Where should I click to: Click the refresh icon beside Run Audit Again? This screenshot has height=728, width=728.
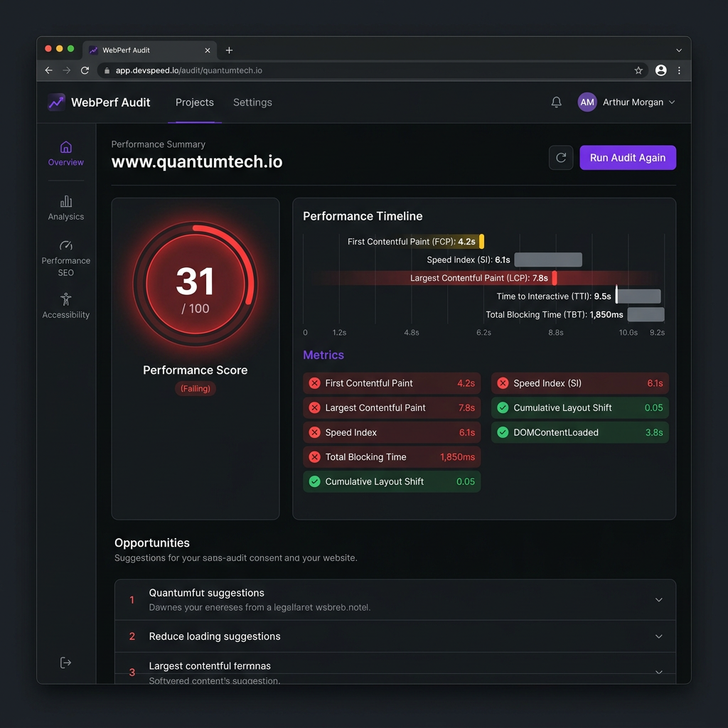click(x=561, y=157)
